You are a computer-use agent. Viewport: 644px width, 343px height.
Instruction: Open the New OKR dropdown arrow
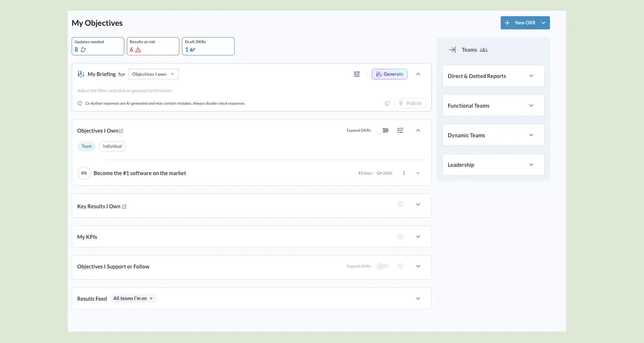pyautogui.click(x=544, y=23)
